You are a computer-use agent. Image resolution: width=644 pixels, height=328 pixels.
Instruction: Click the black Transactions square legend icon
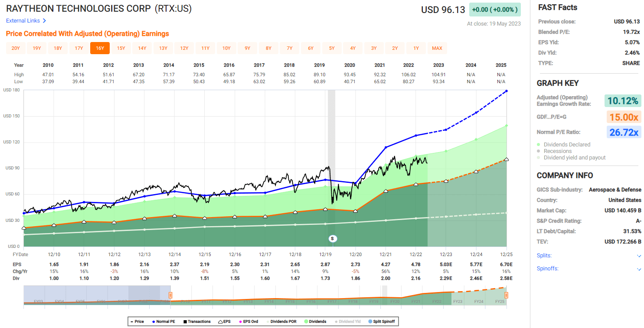pyautogui.click(x=184, y=321)
